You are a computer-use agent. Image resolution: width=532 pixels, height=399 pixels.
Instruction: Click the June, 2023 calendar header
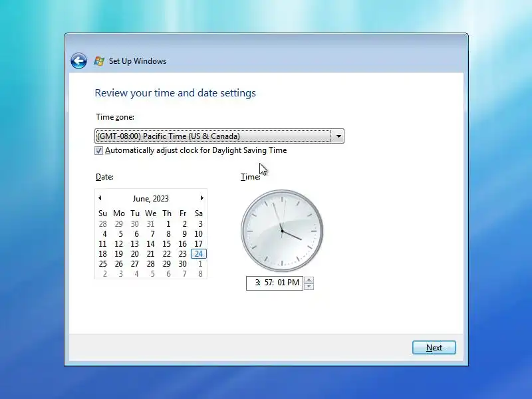click(151, 198)
